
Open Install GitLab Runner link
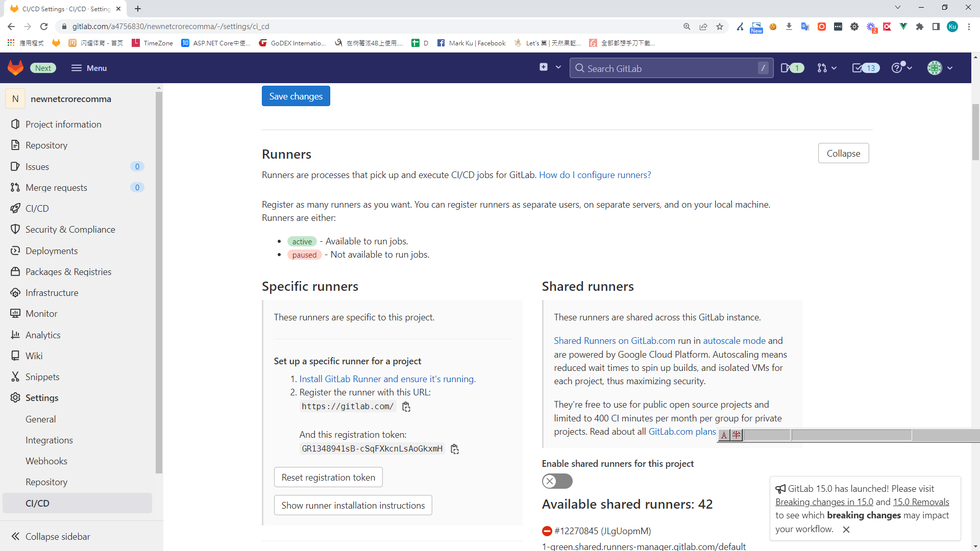(x=387, y=379)
